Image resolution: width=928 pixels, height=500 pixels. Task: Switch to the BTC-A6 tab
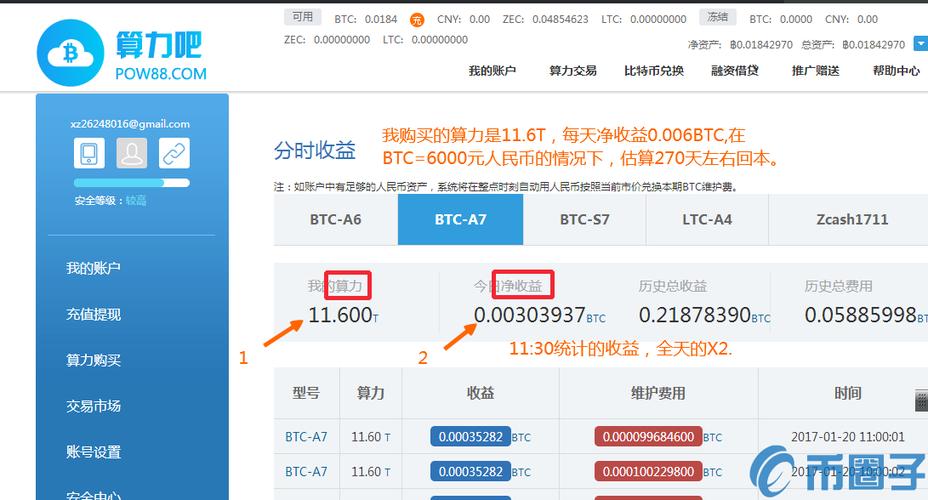pyautogui.click(x=335, y=220)
